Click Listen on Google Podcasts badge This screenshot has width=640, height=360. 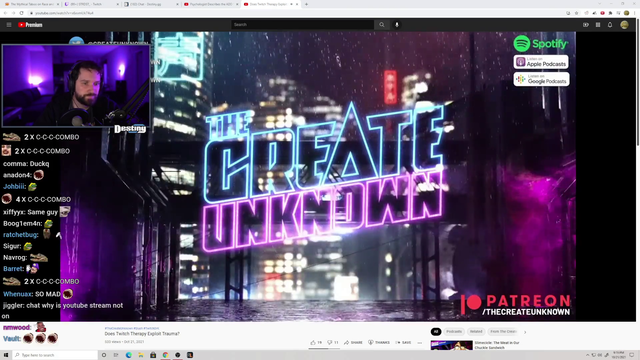point(541,79)
